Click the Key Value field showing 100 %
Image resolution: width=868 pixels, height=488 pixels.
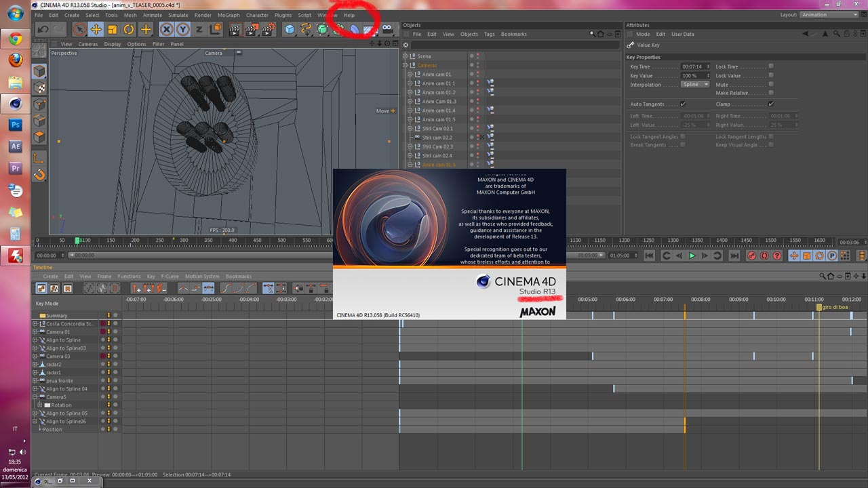pos(695,75)
